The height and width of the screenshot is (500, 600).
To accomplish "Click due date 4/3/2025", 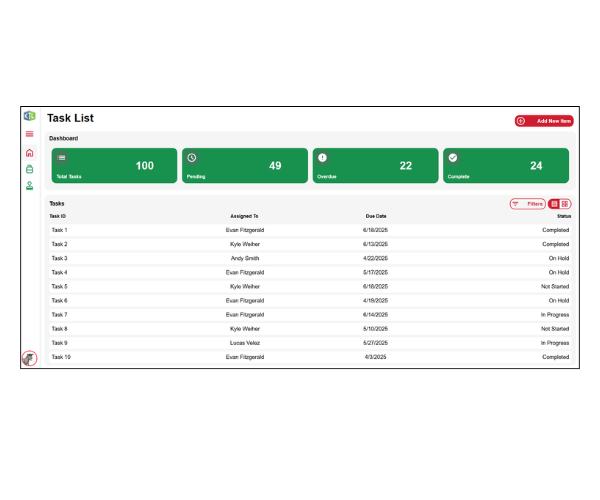I will tap(375, 357).
